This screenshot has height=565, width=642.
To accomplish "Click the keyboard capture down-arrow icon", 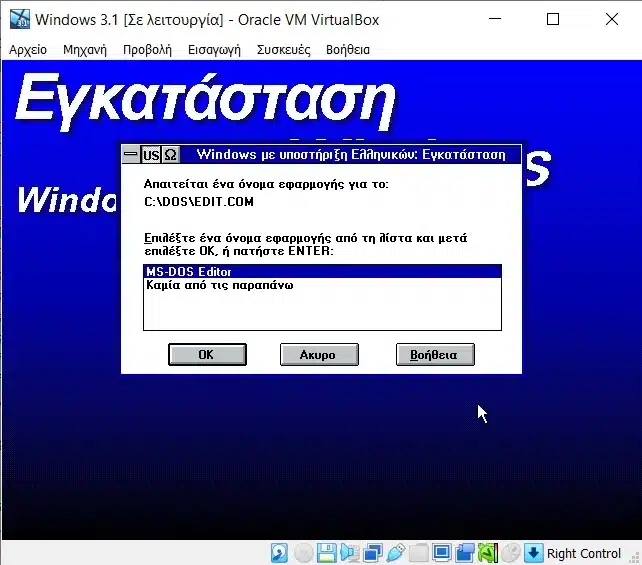I will [x=534, y=554].
